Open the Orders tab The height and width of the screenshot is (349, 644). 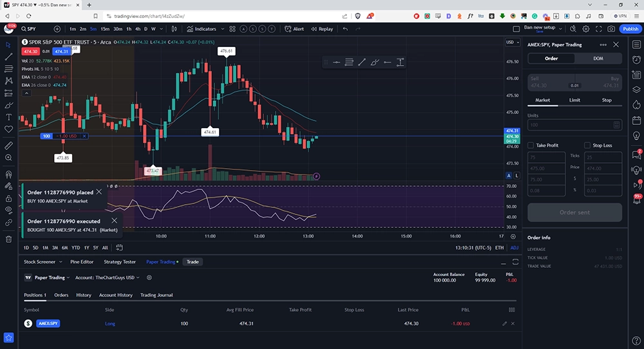pos(61,295)
